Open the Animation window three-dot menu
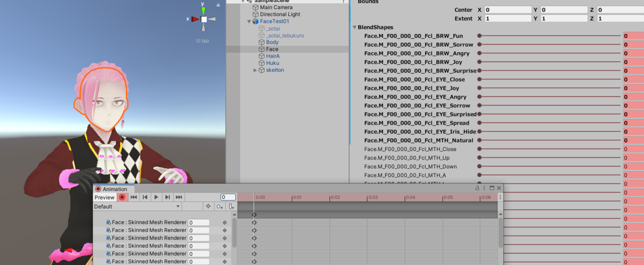This screenshot has height=265, width=644. coord(484,189)
